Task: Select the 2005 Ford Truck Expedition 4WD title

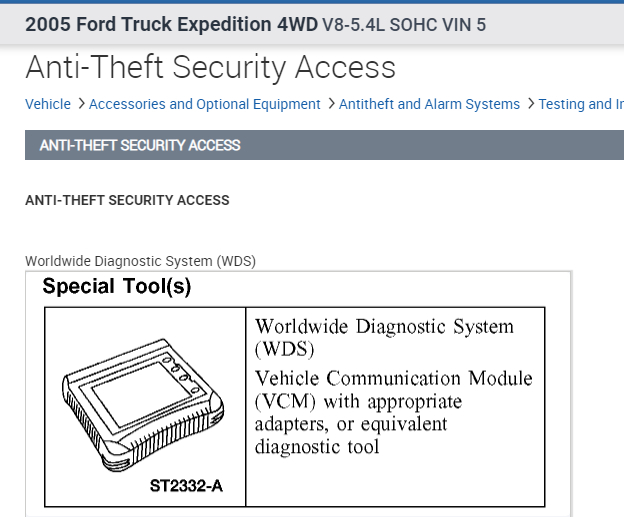Action: (x=171, y=24)
